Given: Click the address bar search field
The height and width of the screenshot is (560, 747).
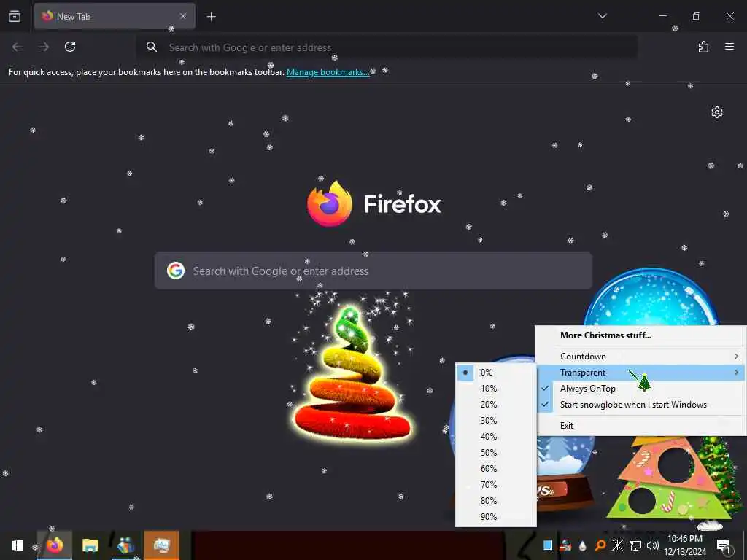Looking at the screenshot, I should tap(387, 47).
